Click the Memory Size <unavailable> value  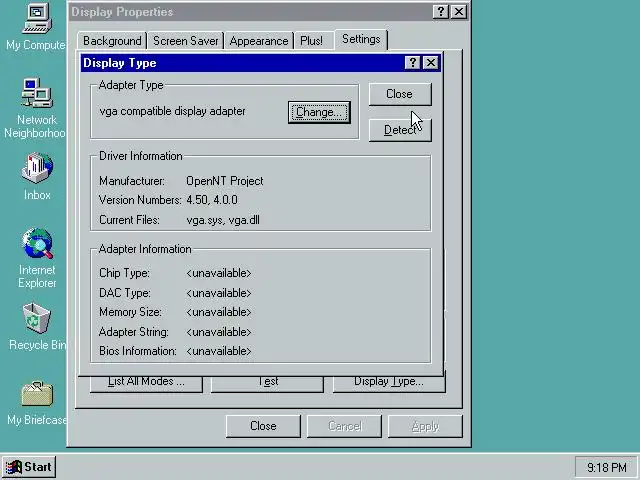(x=219, y=312)
